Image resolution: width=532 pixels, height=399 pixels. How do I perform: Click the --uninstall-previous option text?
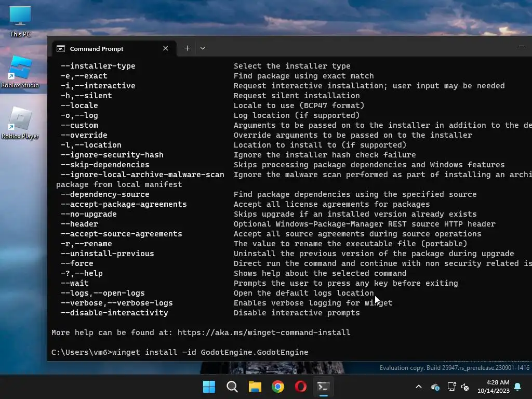pyautogui.click(x=107, y=254)
